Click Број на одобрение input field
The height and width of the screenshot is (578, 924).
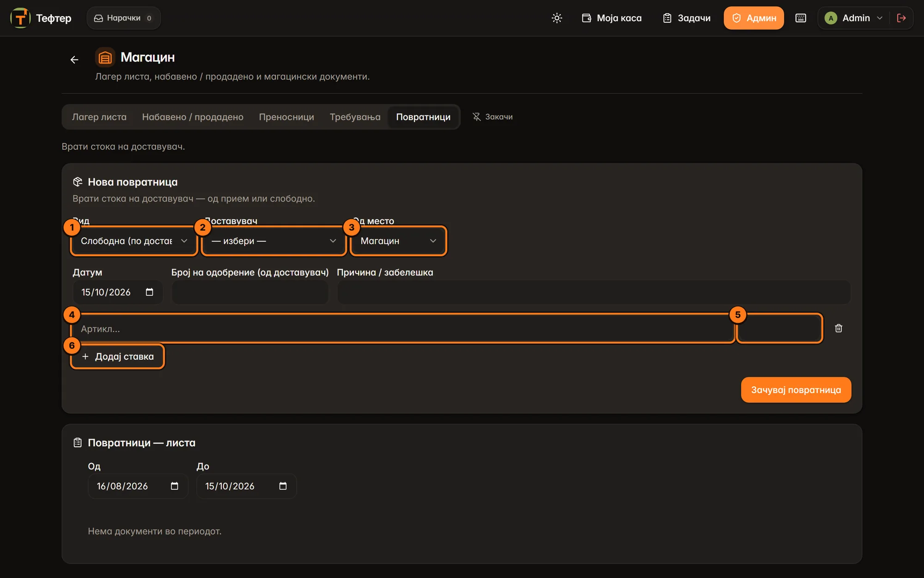click(x=250, y=292)
